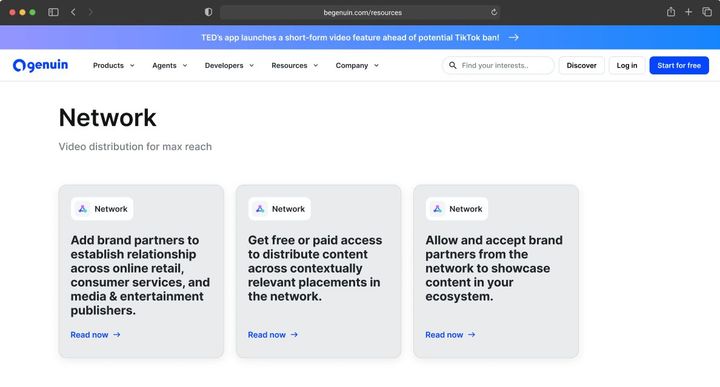Click the arrow icon in the TED banner
720x387 pixels.
(514, 37)
